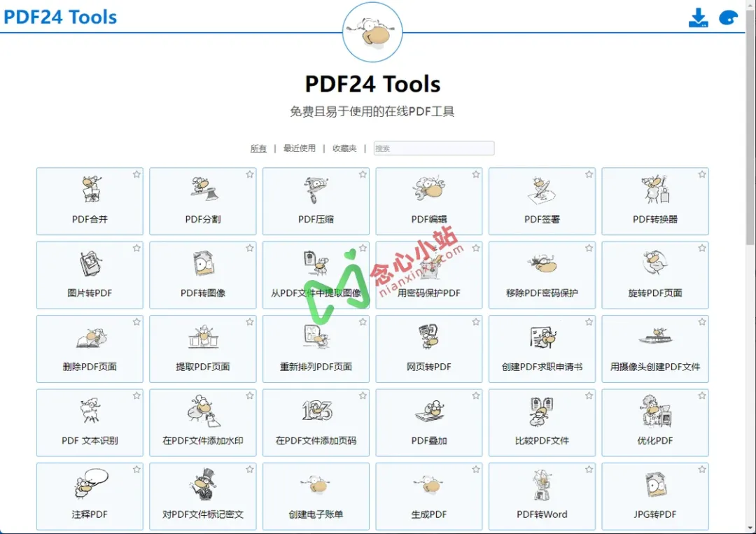Viewport: 756px width, 534px height.
Task: Open the 注释PDF tool
Action: tap(90, 496)
